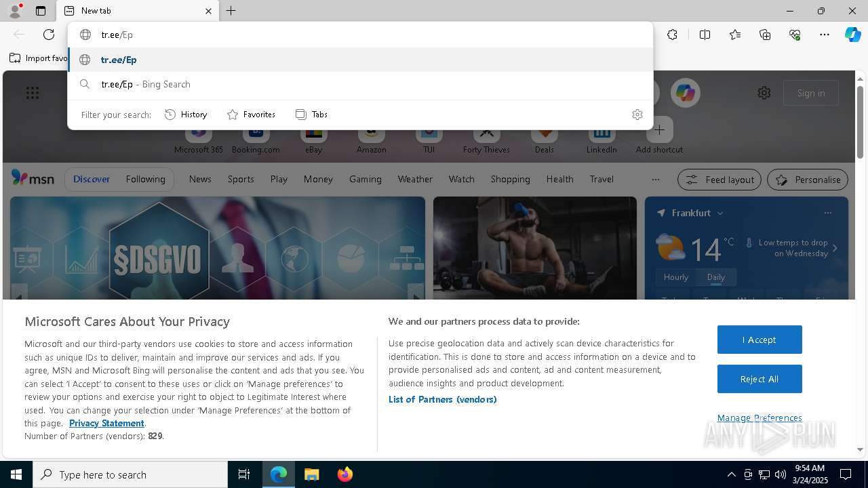This screenshot has width=868, height=488.
Task: Switch weather to Hourly
Action: (x=676, y=277)
